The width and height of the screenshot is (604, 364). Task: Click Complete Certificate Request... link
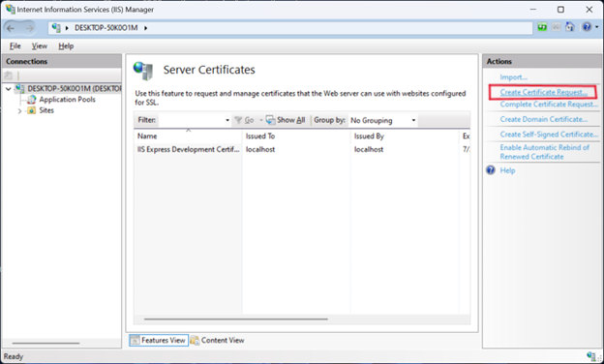tap(549, 105)
